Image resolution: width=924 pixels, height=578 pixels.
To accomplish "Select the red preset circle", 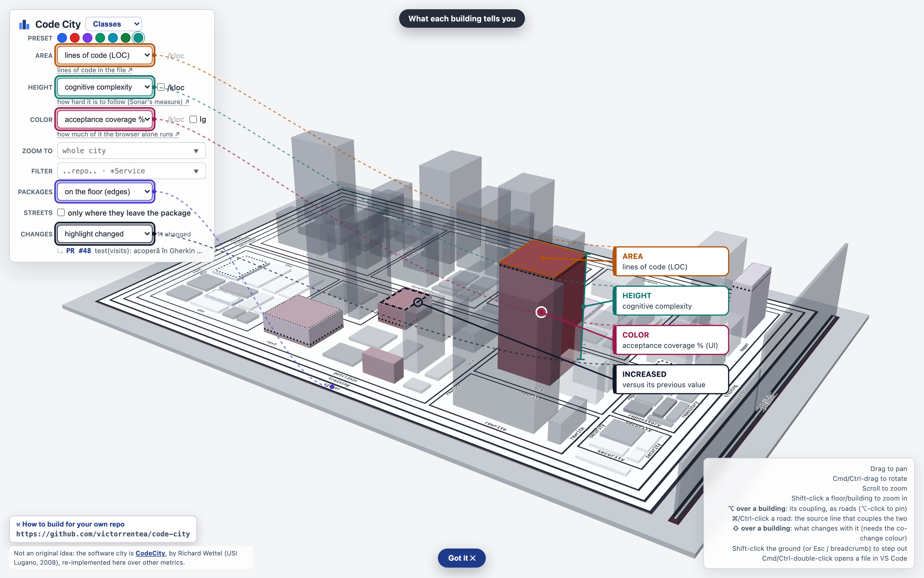I will [75, 38].
